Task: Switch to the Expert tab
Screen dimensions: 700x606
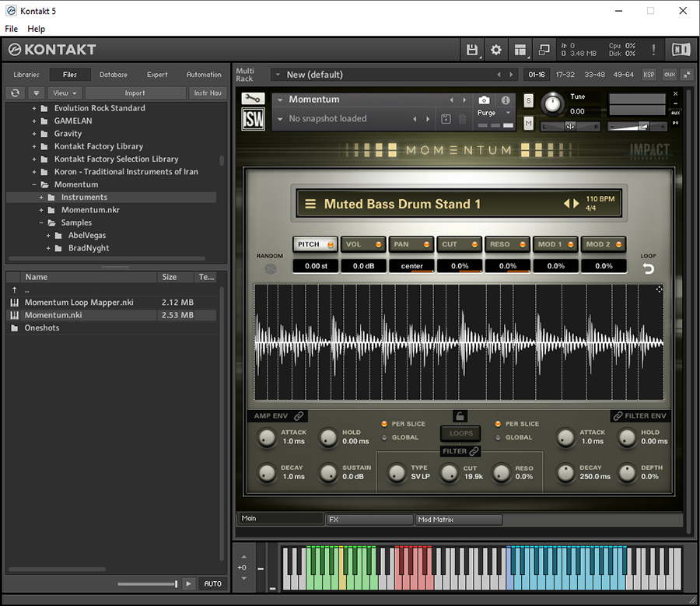Action: (x=157, y=75)
